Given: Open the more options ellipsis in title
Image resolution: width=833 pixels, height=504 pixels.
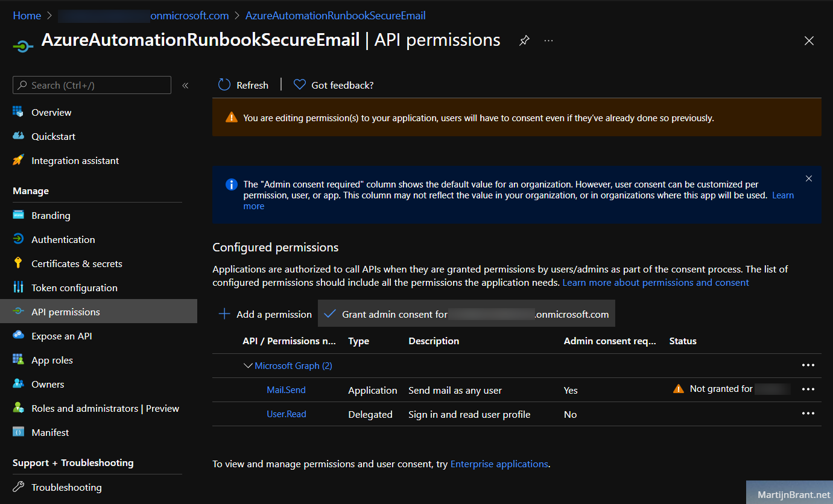Looking at the screenshot, I should 548,40.
